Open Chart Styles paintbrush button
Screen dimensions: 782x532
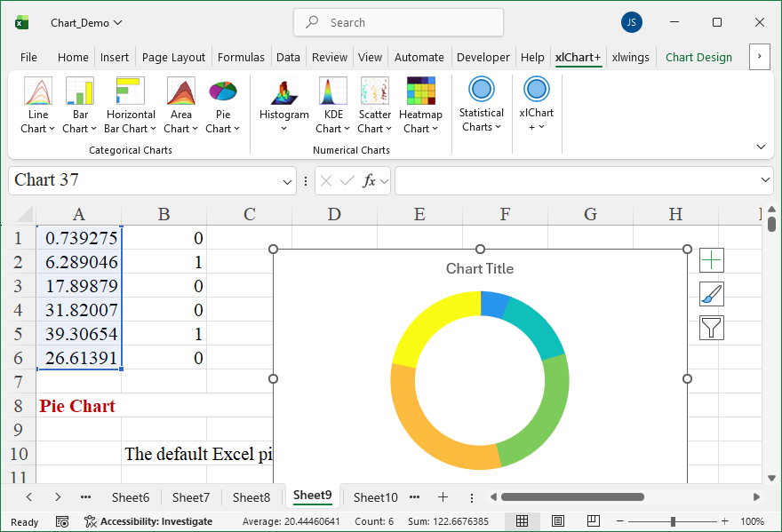coord(712,294)
